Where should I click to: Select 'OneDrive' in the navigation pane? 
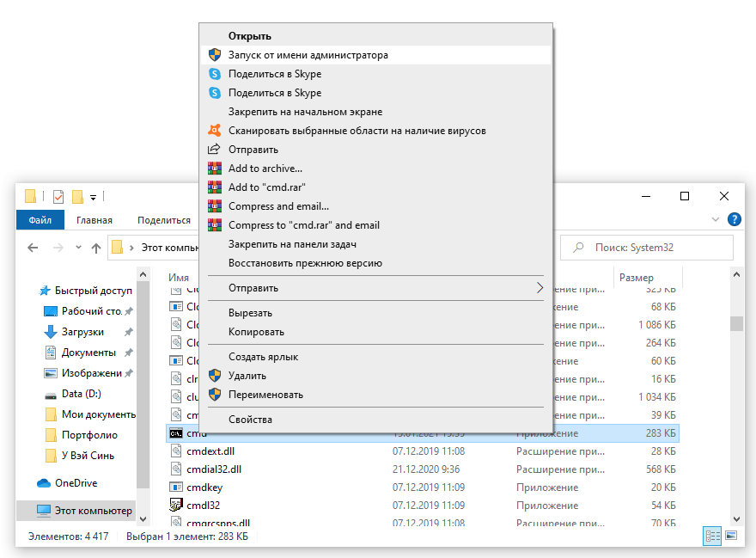pos(76,483)
